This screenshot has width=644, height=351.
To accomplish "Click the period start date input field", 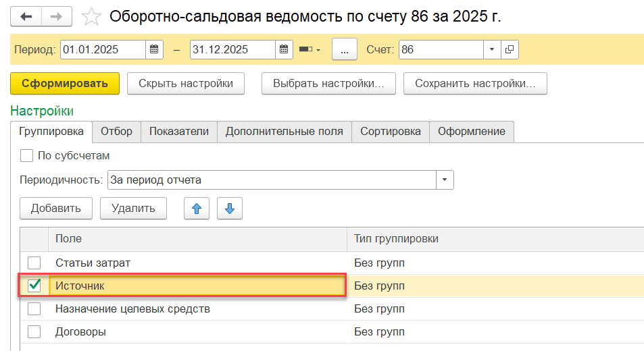I will 102,50.
